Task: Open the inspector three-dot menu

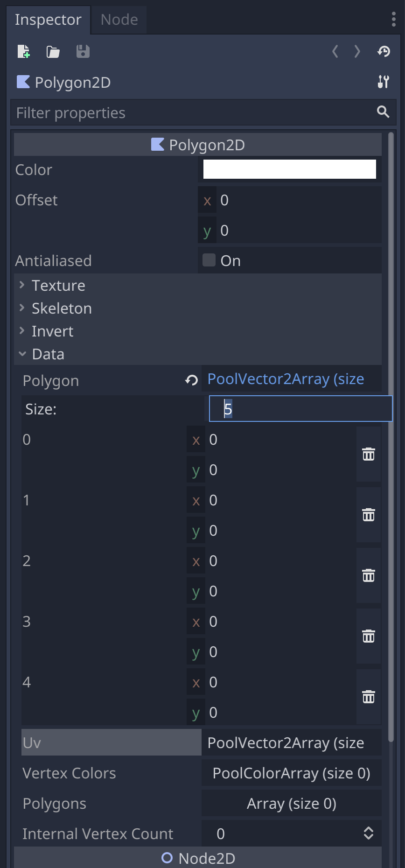Action: click(393, 19)
